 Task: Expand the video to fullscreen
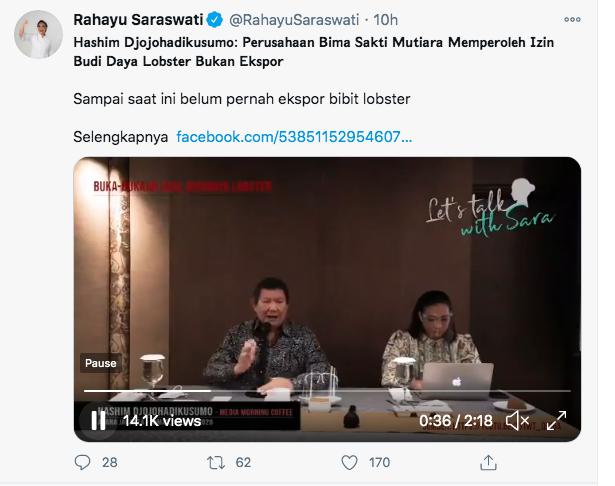tap(557, 420)
